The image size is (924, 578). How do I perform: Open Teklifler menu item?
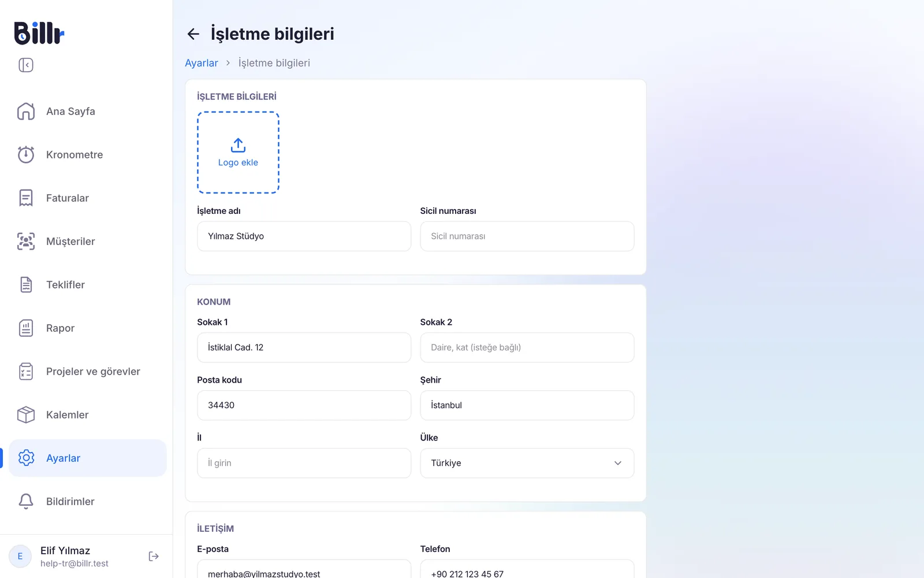[88, 284]
